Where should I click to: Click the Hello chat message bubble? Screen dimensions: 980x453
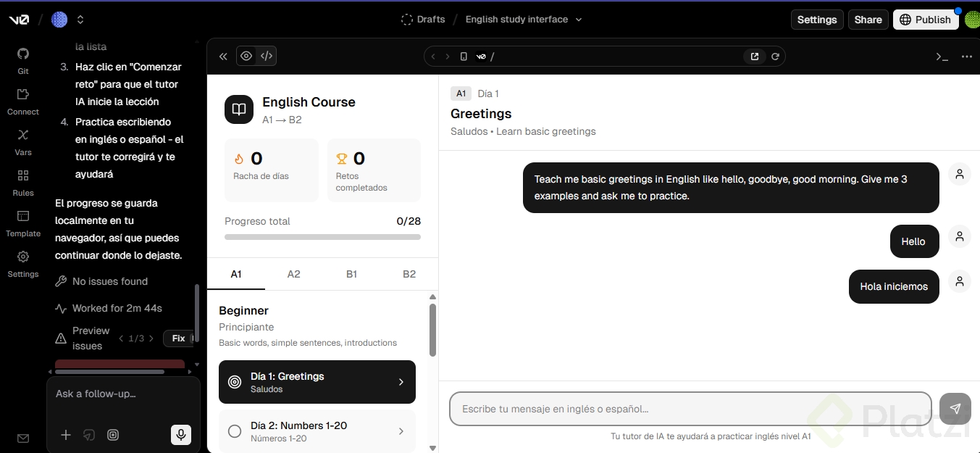(914, 241)
